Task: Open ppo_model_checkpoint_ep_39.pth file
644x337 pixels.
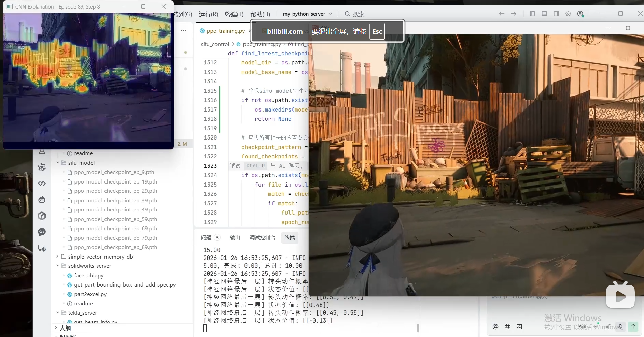Action: [115, 201]
